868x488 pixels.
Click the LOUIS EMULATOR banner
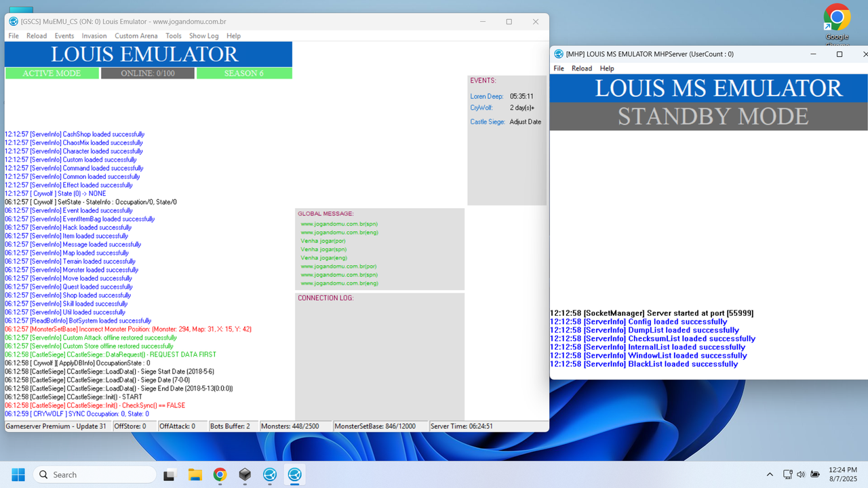point(149,54)
